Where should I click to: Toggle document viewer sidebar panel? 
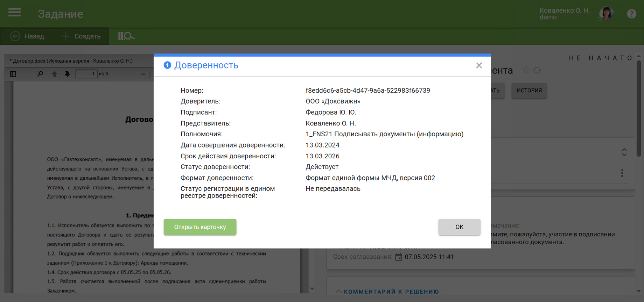pos(13,74)
